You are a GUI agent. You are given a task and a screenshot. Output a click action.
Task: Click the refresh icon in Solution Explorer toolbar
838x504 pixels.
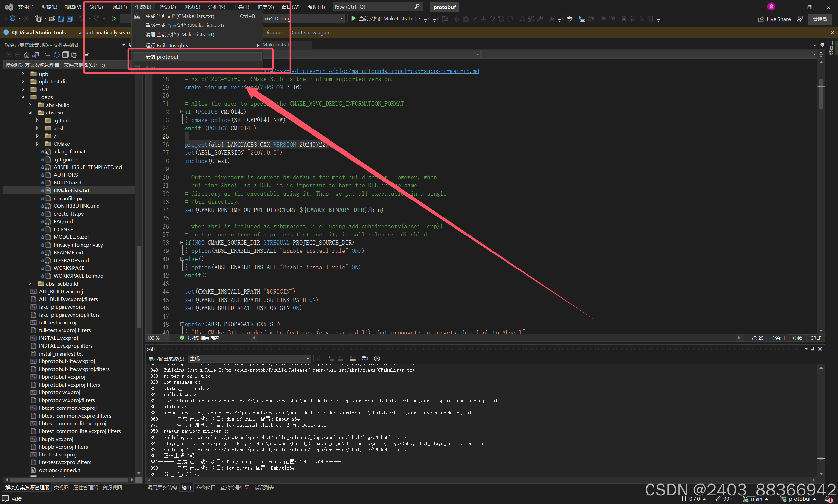(x=56, y=54)
